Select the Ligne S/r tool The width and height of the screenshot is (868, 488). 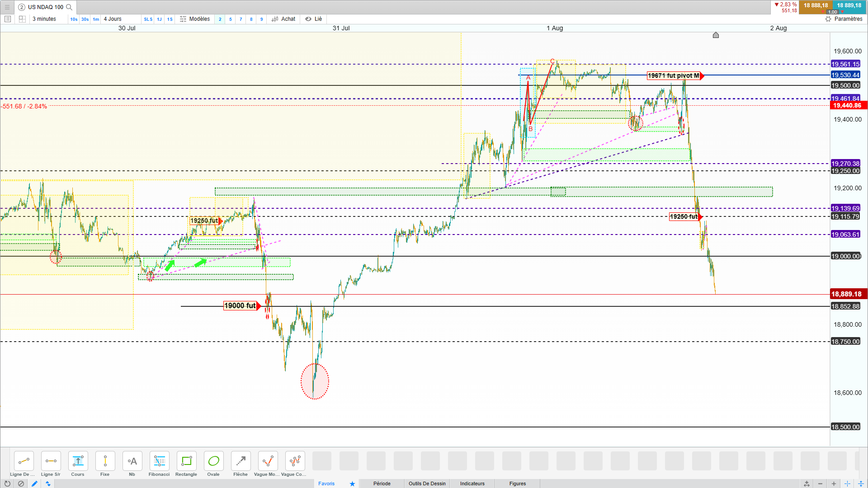(x=51, y=461)
